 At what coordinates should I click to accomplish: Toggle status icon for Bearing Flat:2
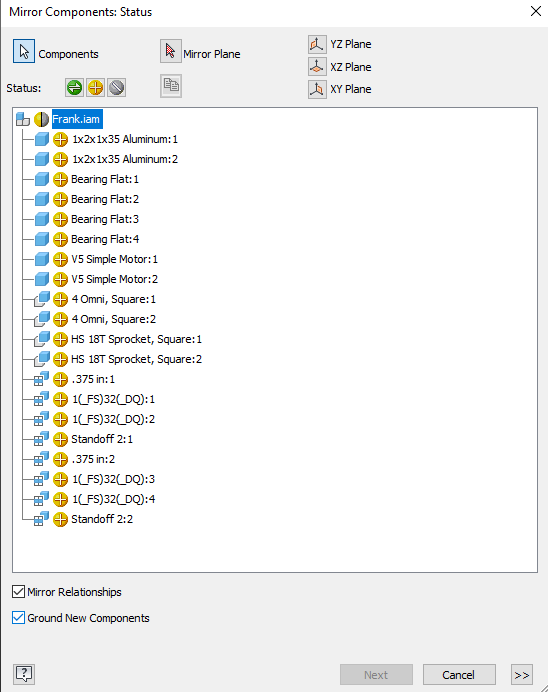[x=60, y=199]
